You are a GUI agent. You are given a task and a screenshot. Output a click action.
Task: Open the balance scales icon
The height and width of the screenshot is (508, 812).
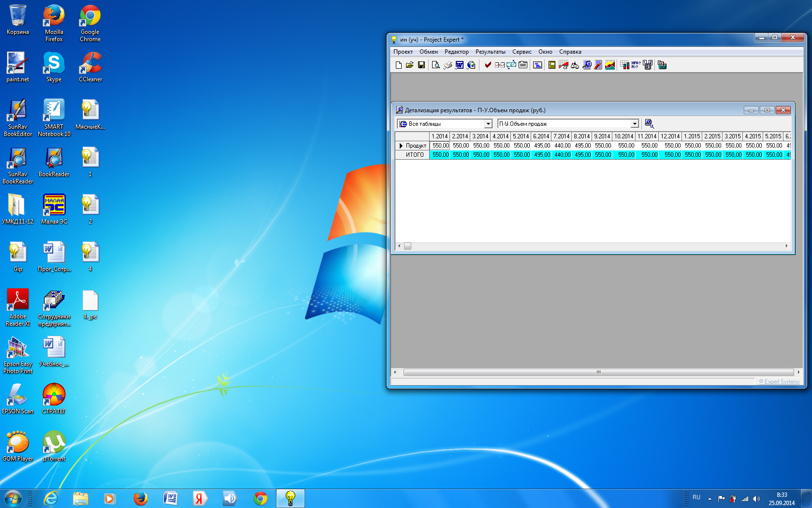click(575, 65)
